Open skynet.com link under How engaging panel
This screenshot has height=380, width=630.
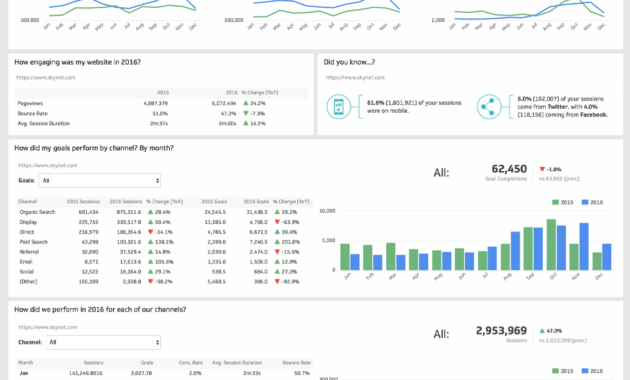45,78
